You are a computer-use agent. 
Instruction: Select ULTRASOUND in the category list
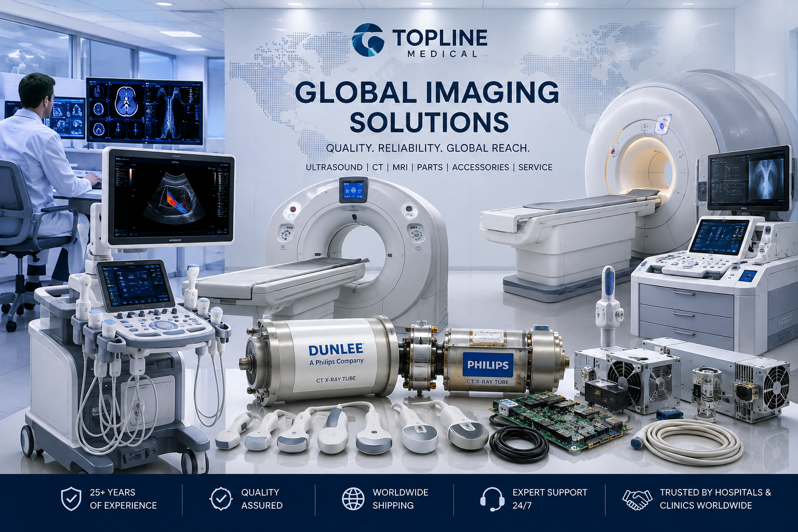(x=334, y=167)
